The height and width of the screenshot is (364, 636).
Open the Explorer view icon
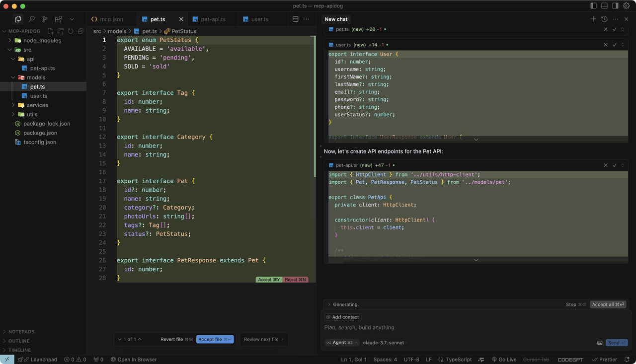point(18,19)
